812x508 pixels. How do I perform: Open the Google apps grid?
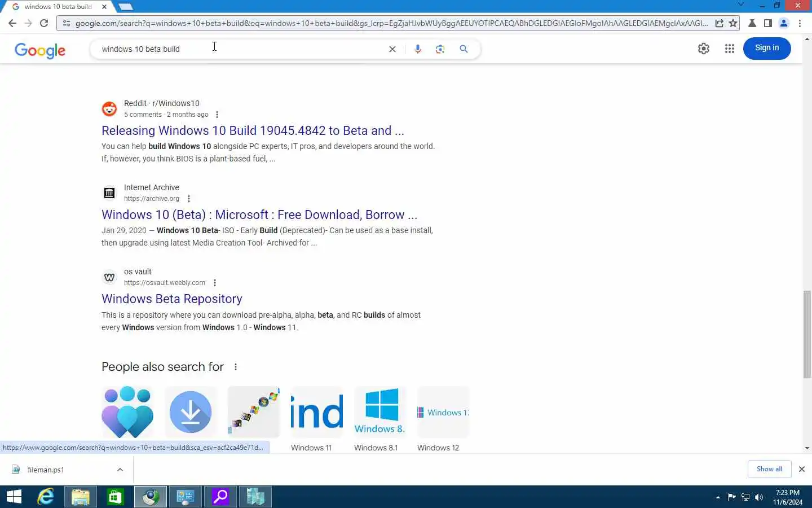[730, 49]
